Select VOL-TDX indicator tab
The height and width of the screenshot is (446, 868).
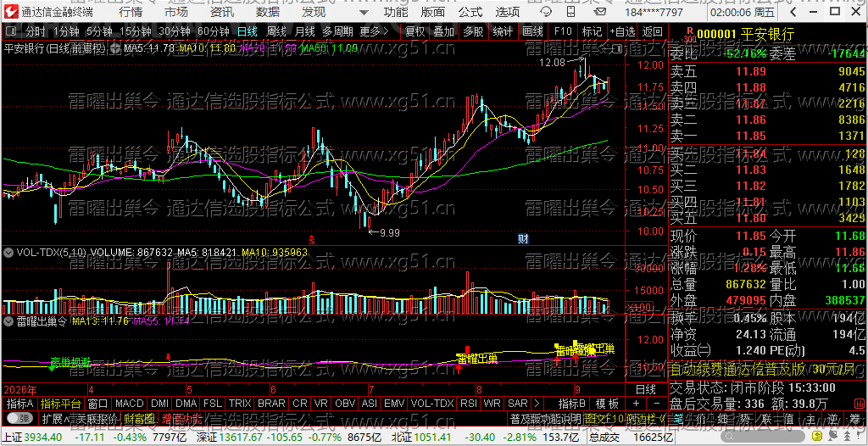click(431, 404)
